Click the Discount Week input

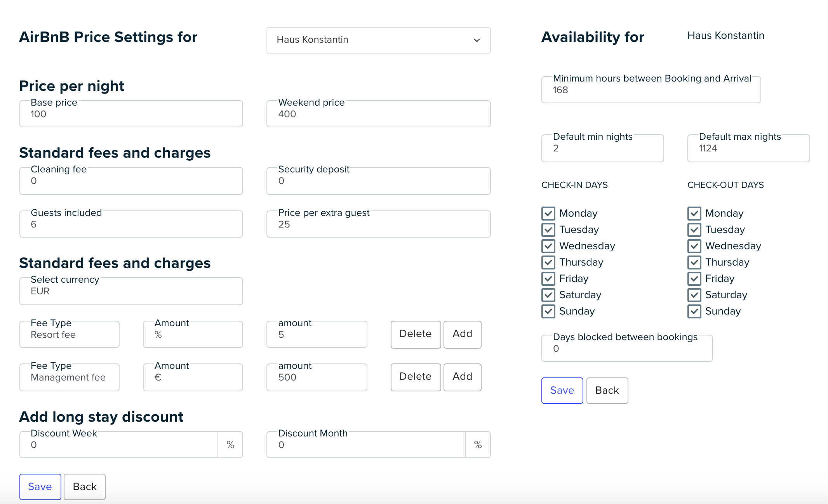pyautogui.click(x=119, y=445)
